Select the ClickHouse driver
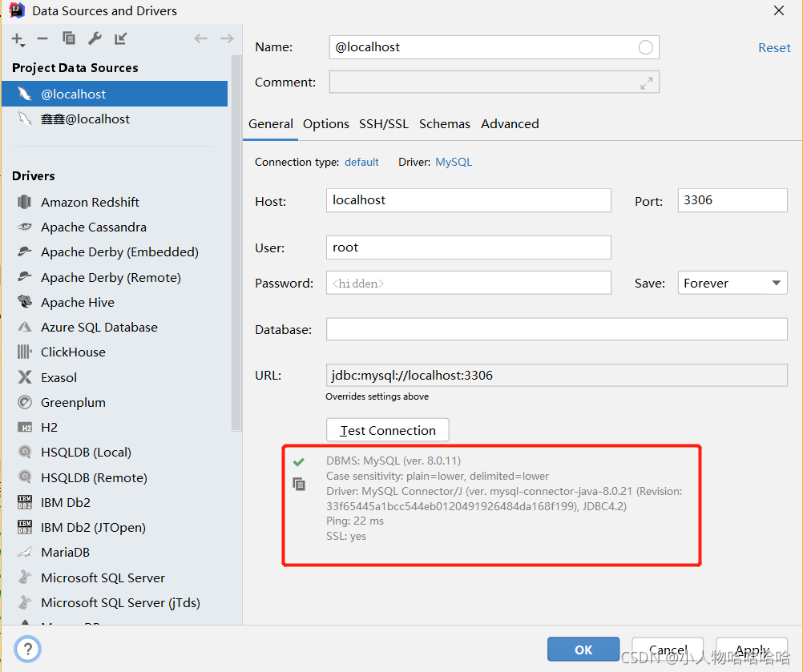 (73, 352)
